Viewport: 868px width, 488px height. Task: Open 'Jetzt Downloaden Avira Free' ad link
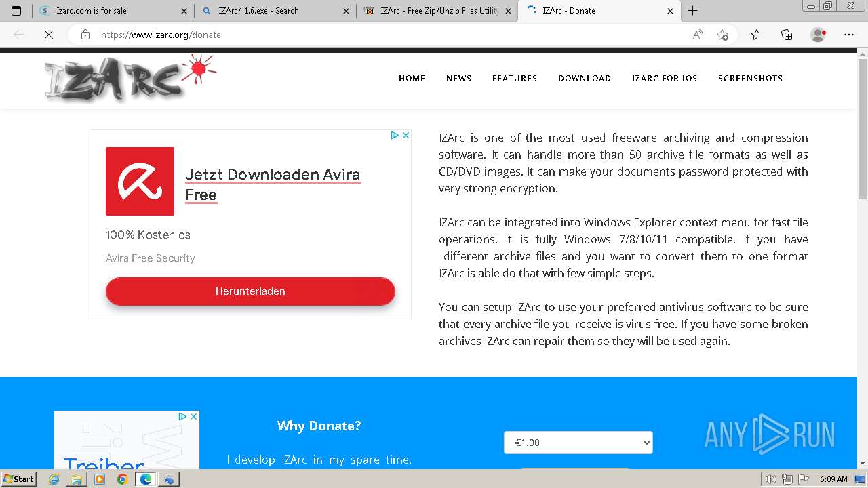point(273,184)
